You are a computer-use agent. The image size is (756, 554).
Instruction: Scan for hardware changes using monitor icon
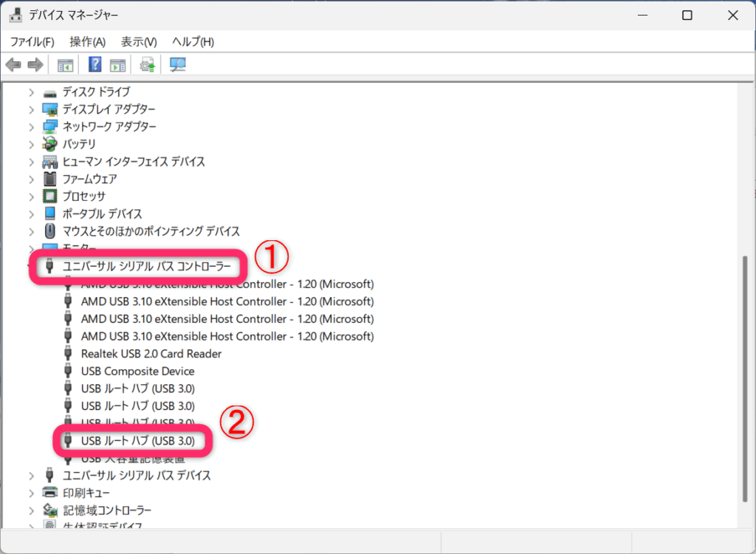tap(178, 65)
